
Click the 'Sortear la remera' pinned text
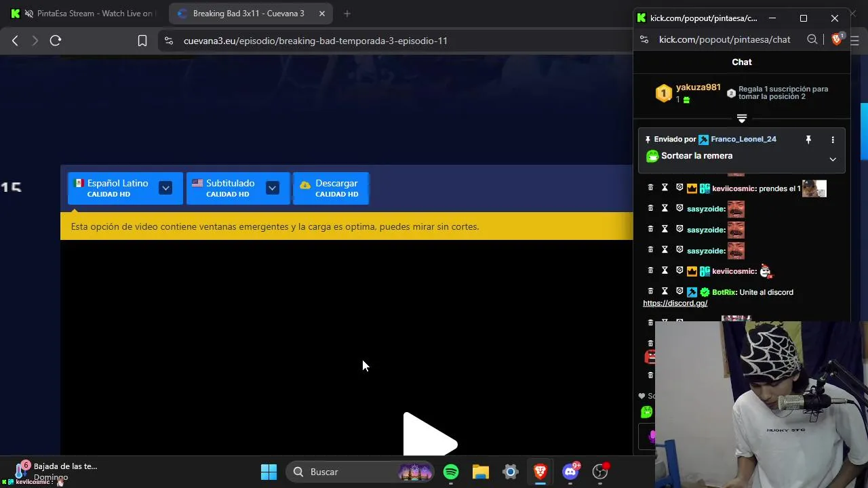coord(696,156)
